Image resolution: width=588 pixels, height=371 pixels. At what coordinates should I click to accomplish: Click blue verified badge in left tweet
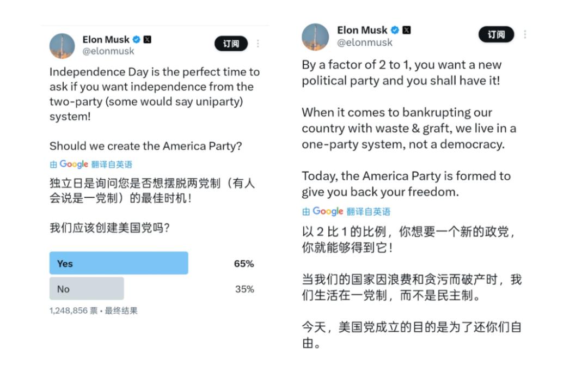pos(137,40)
